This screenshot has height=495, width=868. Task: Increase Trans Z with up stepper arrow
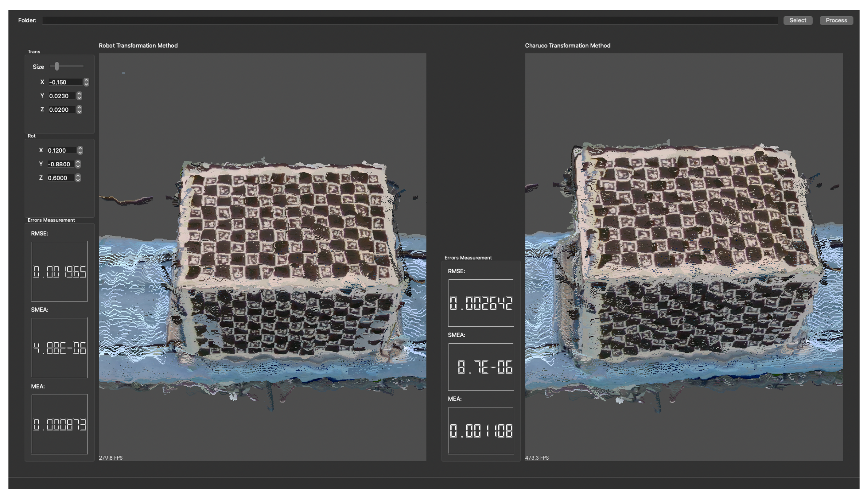click(x=79, y=108)
